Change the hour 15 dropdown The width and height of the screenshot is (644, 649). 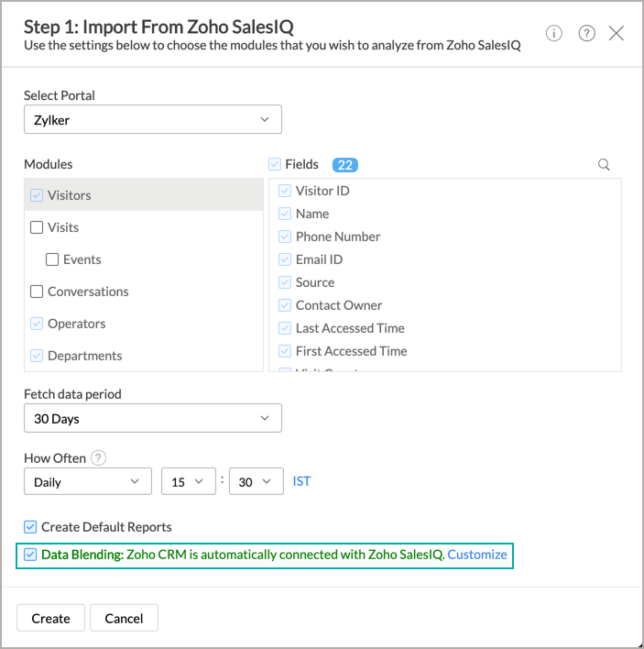(x=188, y=481)
